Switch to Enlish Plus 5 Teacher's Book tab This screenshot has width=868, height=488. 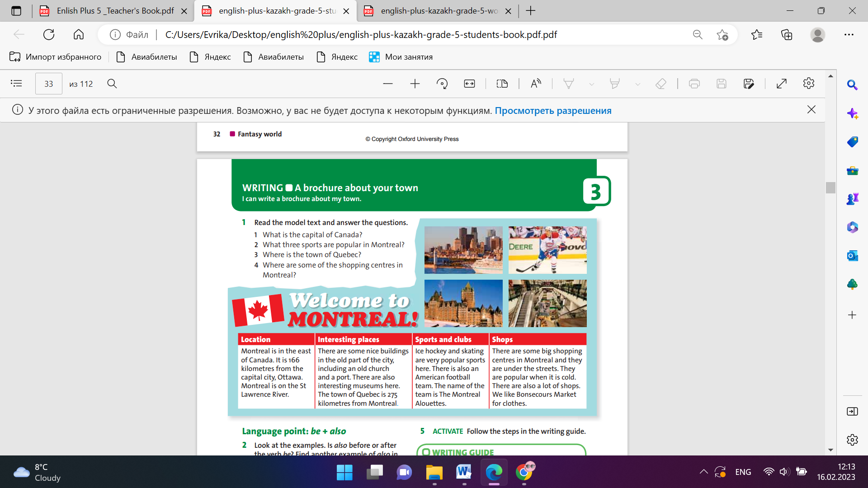click(115, 11)
